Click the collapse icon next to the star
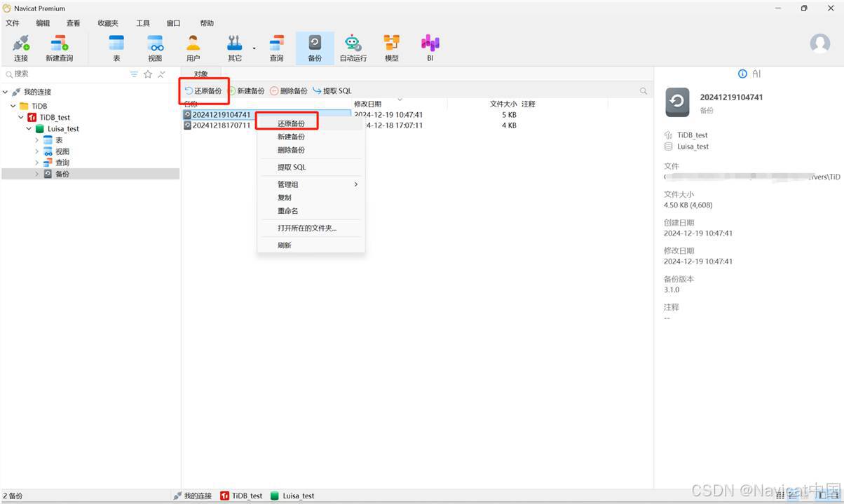This screenshot has width=844, height=504. click(162, 74)
